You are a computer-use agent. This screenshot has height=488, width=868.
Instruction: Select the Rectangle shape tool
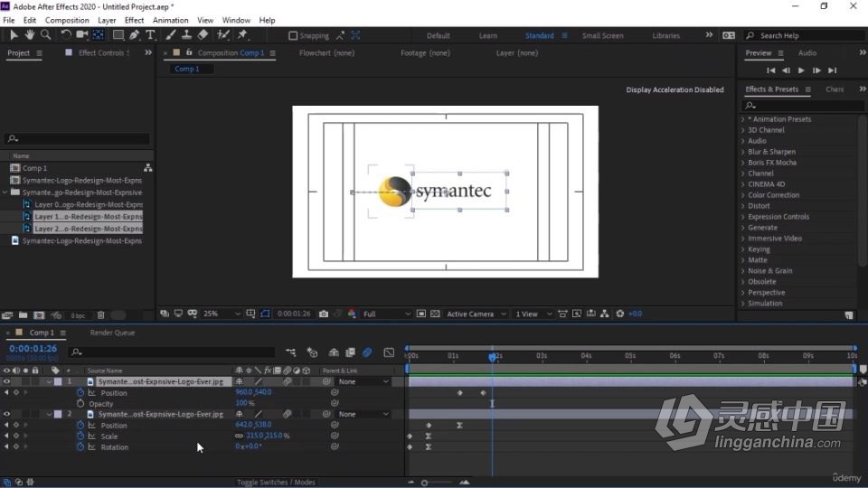point(118,35)
